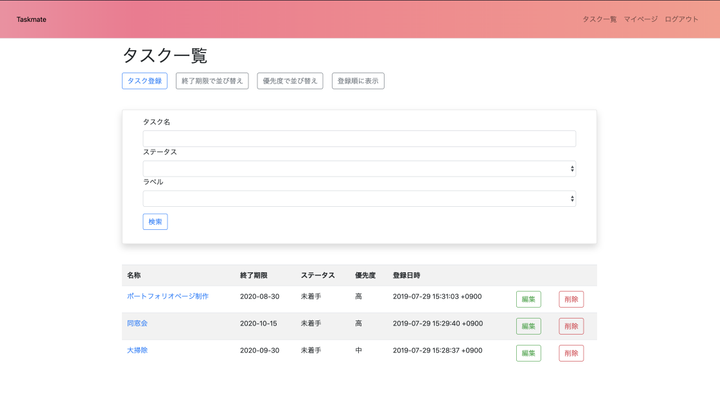Go to マイページ in the header

click(641, 19)
